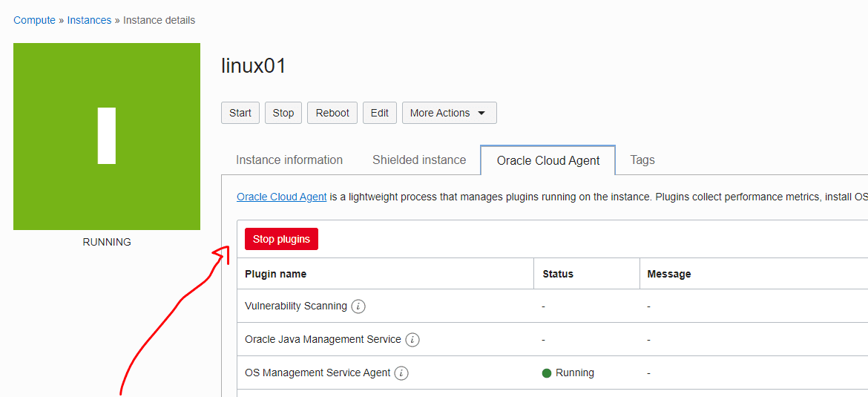The image size is (868, 397).
Task: Open the Oracle Cloud Agent documentation link
Action: click(x=281, y=197)
